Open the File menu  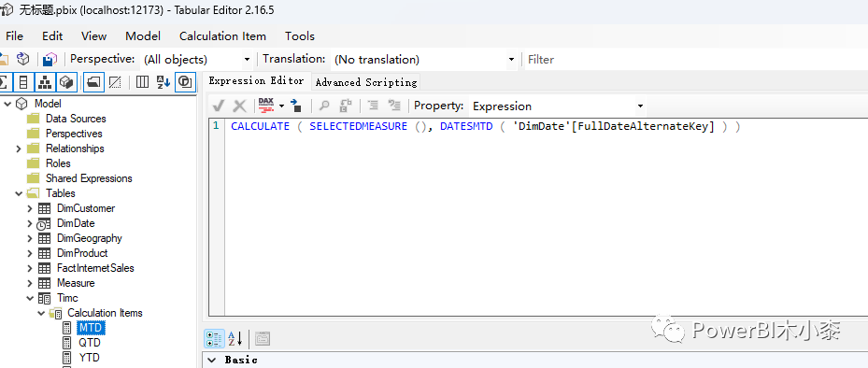[x=14, y=36]
